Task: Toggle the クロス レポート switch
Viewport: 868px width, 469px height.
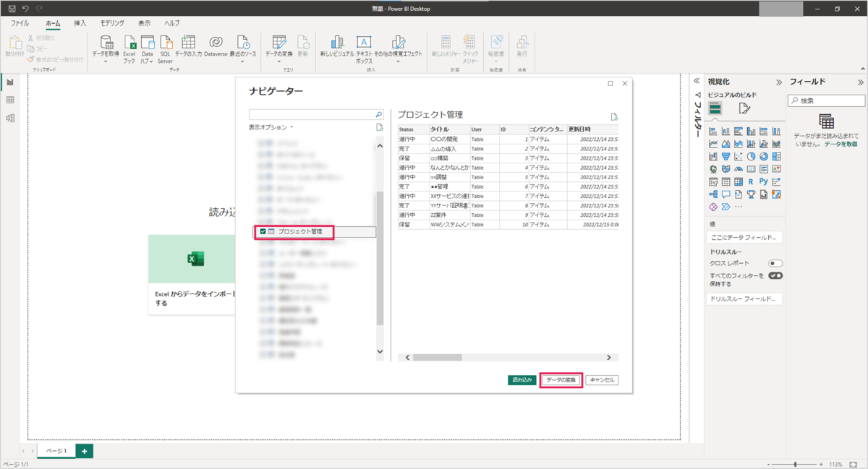Action: click(775, 263)
